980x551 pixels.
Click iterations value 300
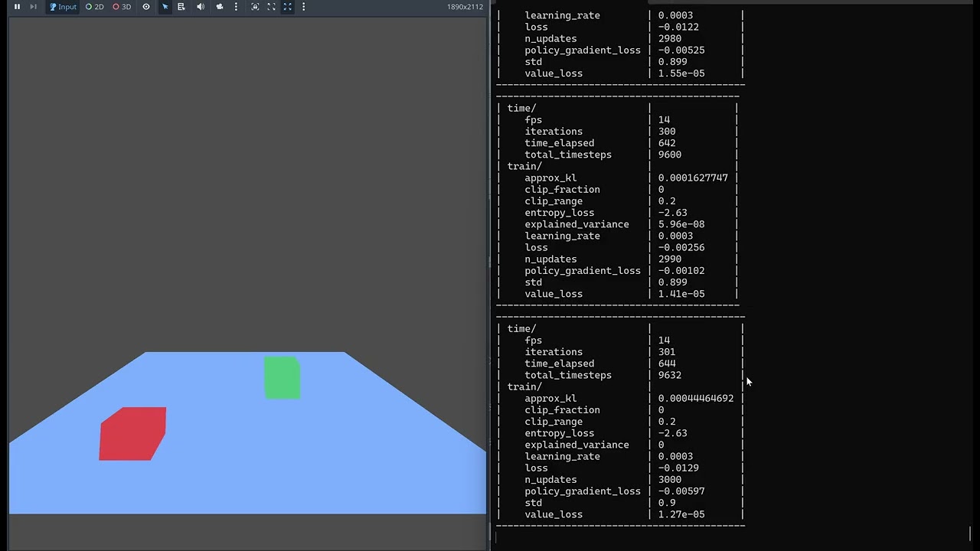(667, 132)
